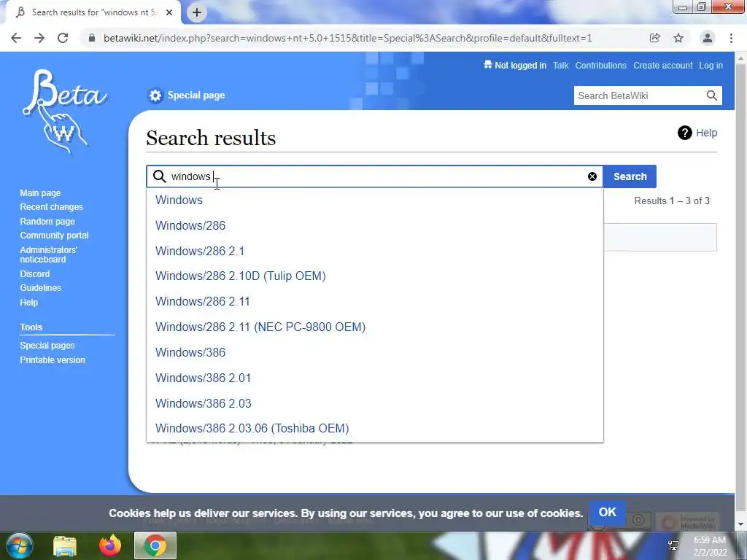
Task: Click Create account
Action: pos(662,65)
